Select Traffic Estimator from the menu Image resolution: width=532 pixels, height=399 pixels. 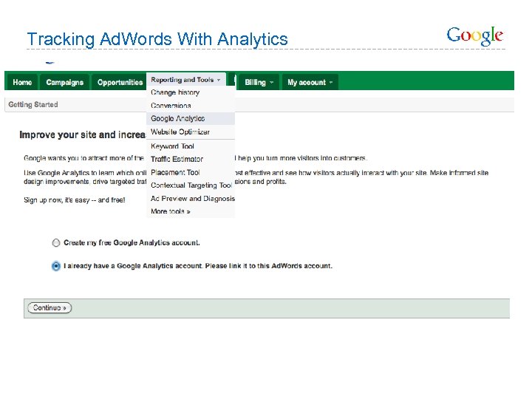pyautogui.click(x=177, y=159)
